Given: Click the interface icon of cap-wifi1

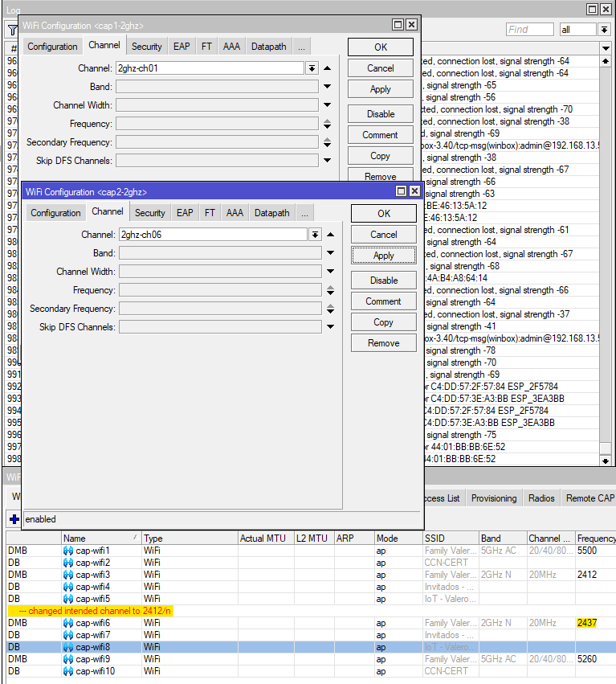Looking at the screenshot, I should (x=68, y=551).
